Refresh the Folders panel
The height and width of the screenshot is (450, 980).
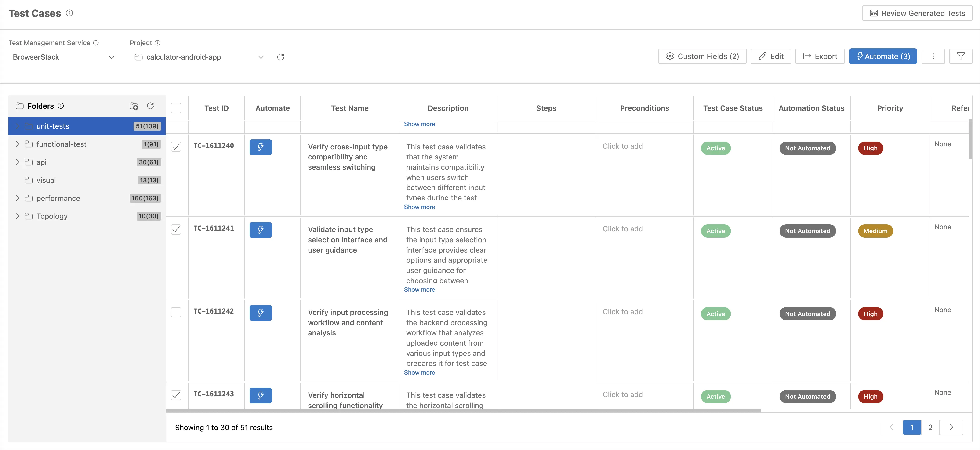pyautogui.click(x=151, y=105)
